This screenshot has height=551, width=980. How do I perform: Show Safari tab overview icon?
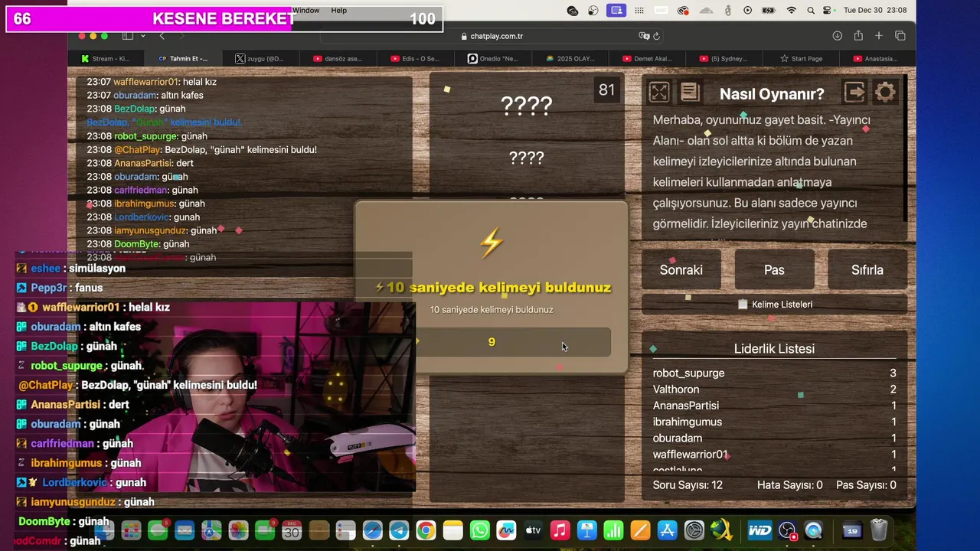tap(900, 36)
